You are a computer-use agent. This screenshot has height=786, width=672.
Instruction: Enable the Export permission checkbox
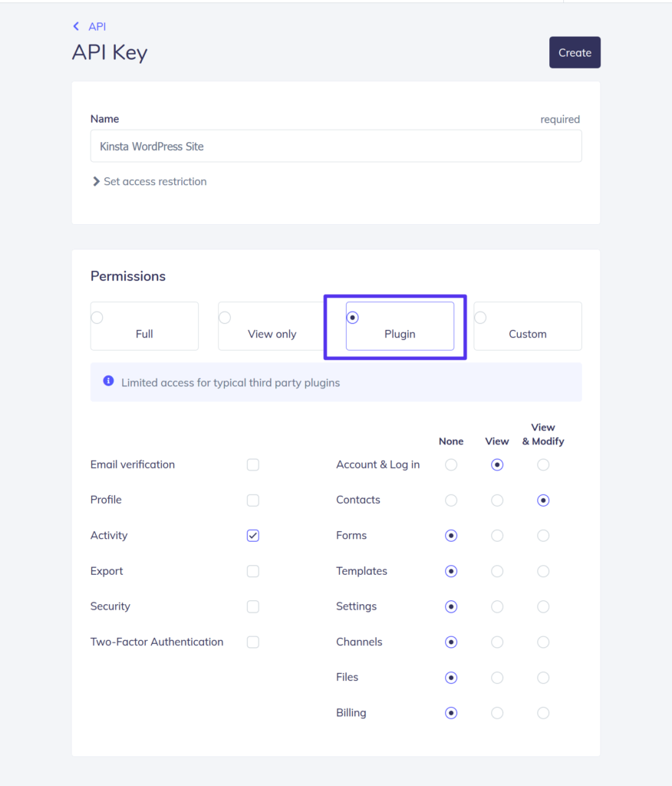point(253,571)
